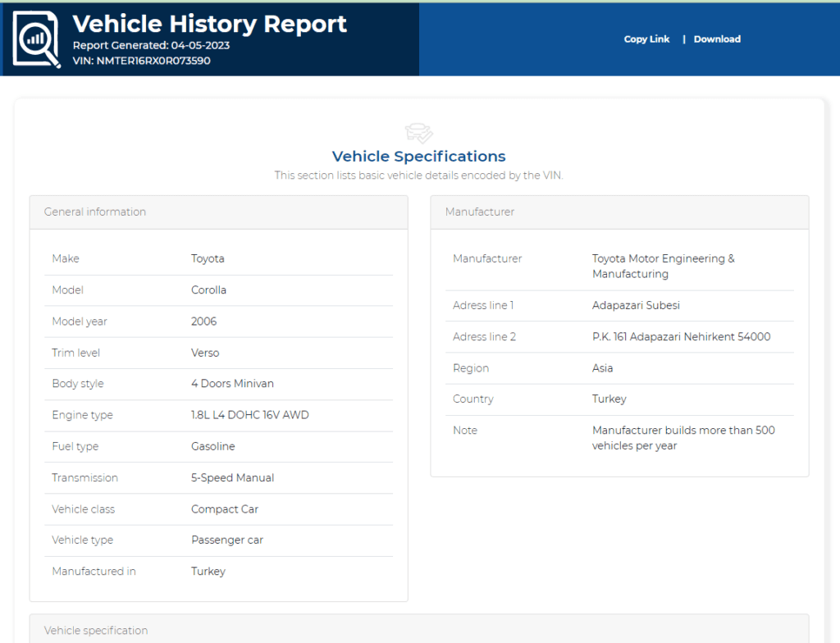Click the section description about VIN details
This screenshot has width=840, height=643.
click(419, 176)
